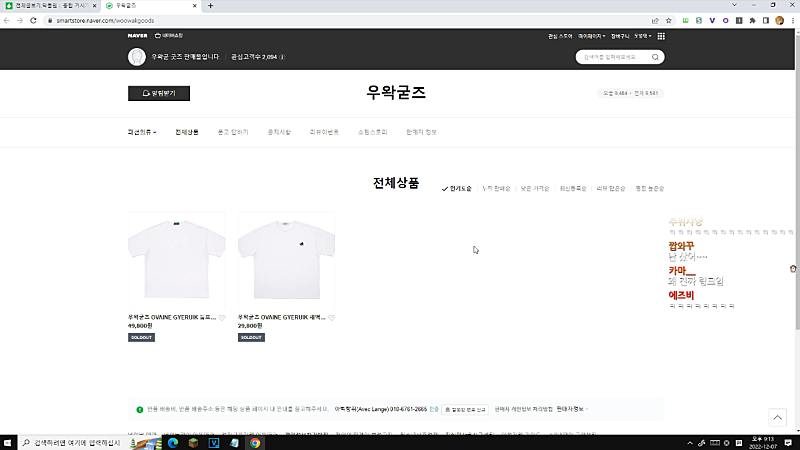Click the share page icon in address bar
Viewport: 800px width, 450px height.
tap(655, 20)
